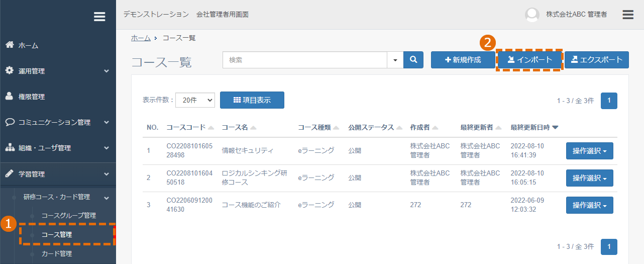The image size is (644, 264).
Task: Select コース管理 in sidebar
Action: (x=57, y=234)
